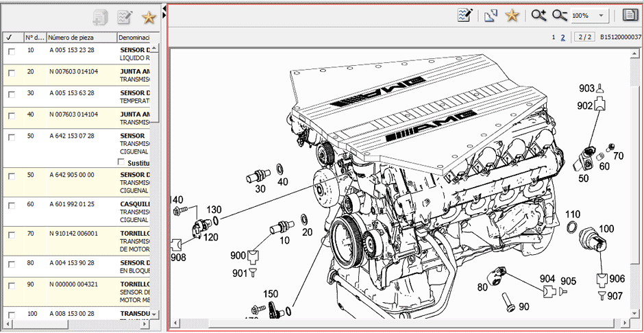Select part number A 642 905 00 00
Screen dimensions: 644x333
pos(71,175)
